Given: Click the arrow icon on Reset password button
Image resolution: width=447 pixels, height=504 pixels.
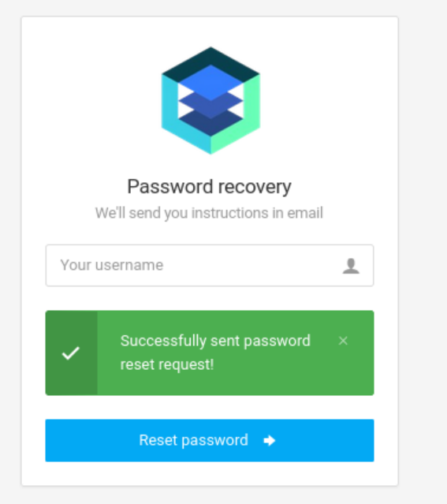Looking at the screenshot, I should [x=270, y=441].
